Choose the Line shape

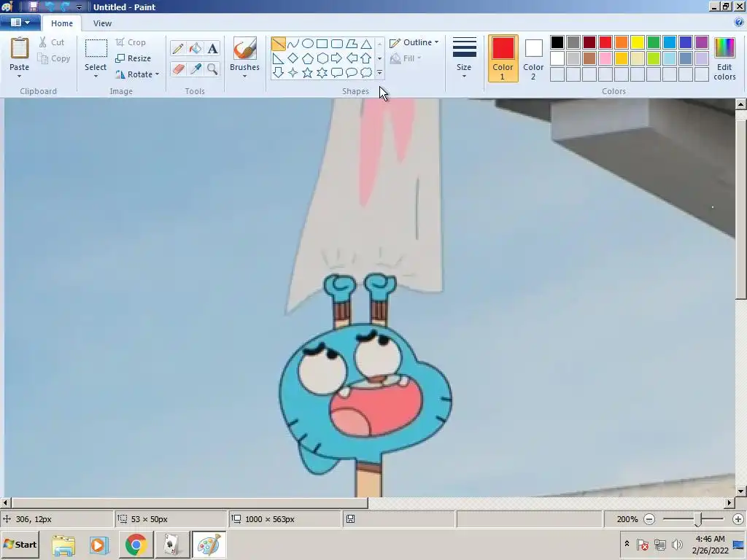click(x=278, y=44)
